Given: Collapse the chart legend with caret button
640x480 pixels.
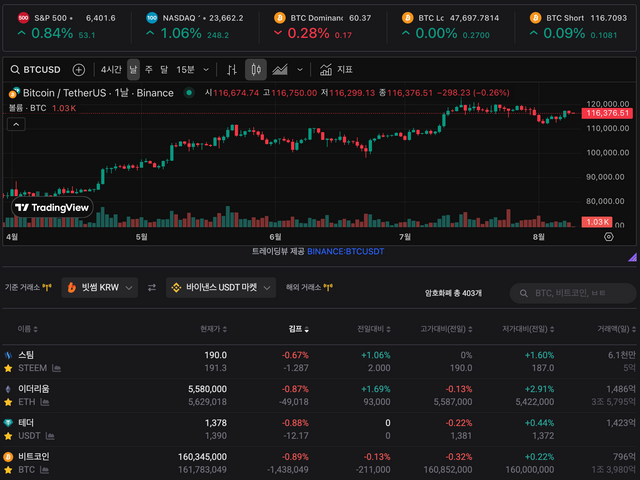Looking at the screenshot, I should [16, 124].
